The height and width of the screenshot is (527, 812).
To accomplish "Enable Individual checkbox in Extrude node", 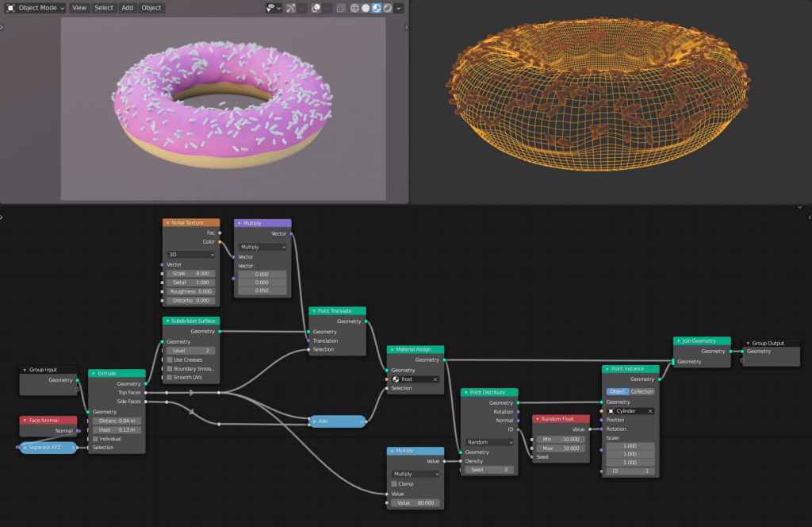I will [x=96, y=439].
